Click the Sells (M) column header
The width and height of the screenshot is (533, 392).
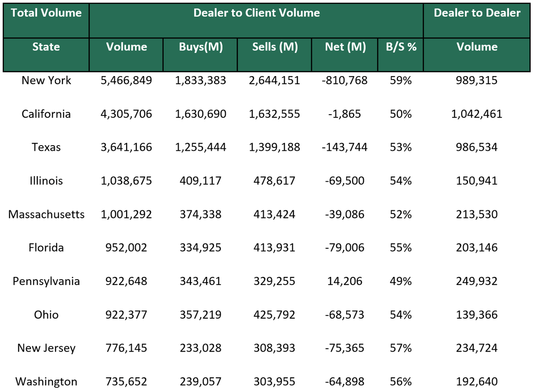pyautogui.click(x=274, y=47)
